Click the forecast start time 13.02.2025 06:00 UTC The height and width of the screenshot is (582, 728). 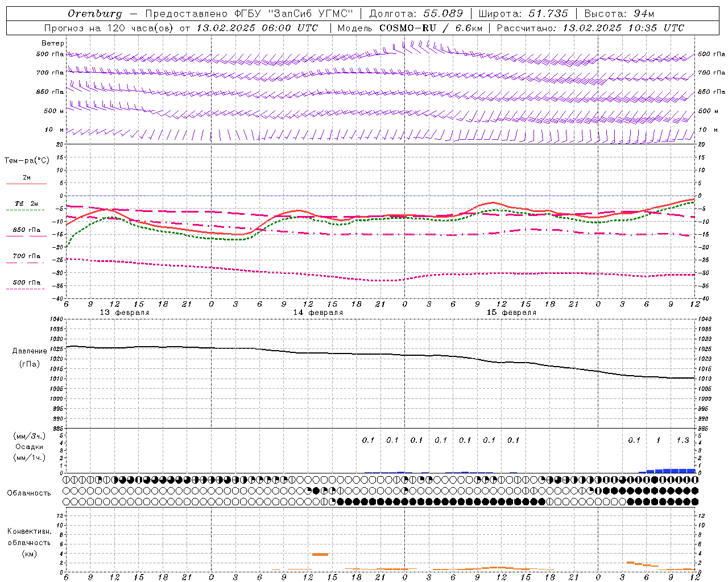257,28
